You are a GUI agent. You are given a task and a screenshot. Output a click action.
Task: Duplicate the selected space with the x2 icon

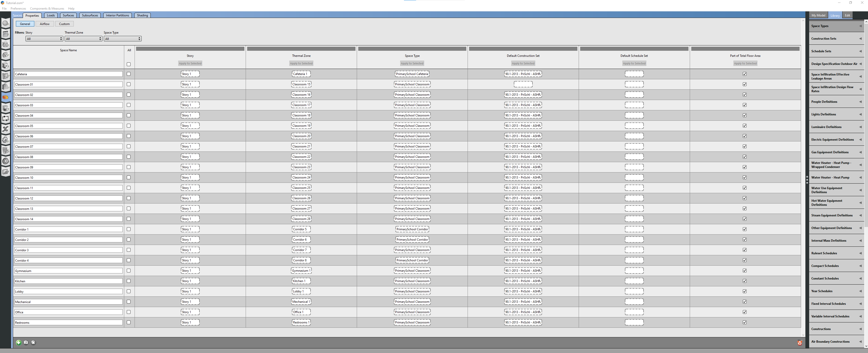(x=26, y=343)
